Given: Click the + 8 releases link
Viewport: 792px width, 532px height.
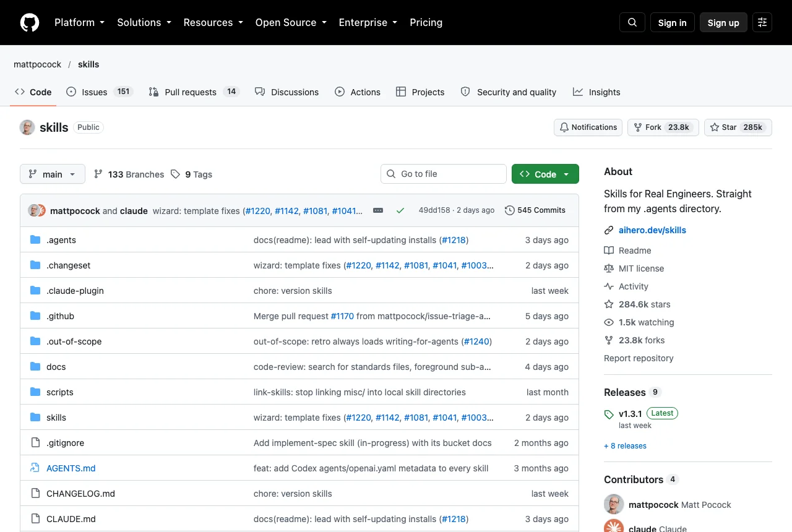Looking at the screenshot, I should 625,446.
